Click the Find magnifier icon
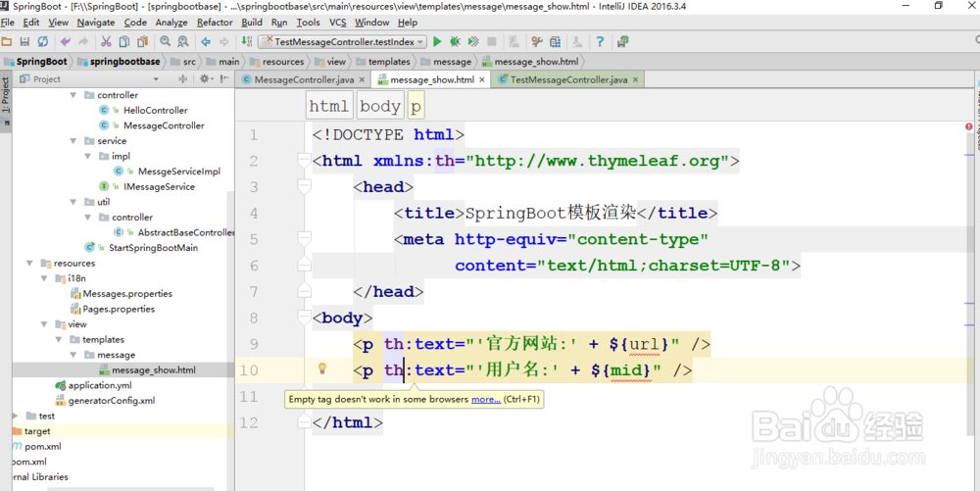The width and height of the screenshot is (980, 491). [165, 42]
